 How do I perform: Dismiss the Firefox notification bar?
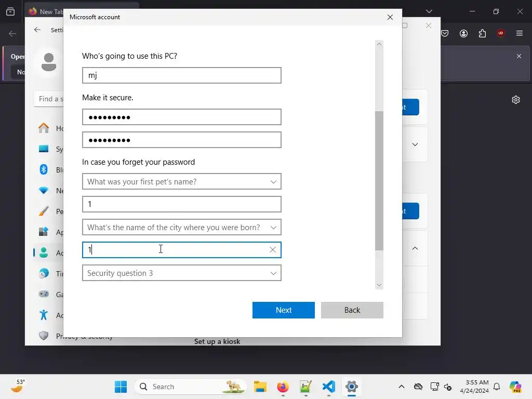(519, 56)
